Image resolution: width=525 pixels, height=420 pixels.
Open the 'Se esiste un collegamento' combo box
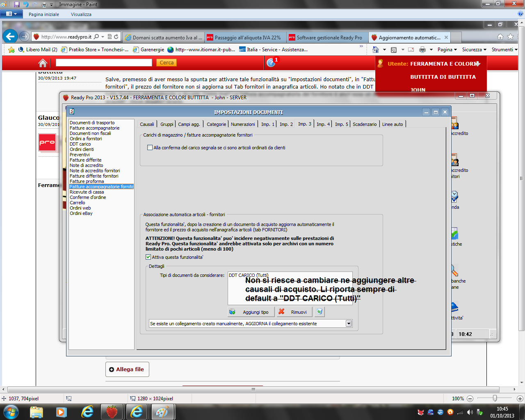click(x=251, y=324)
